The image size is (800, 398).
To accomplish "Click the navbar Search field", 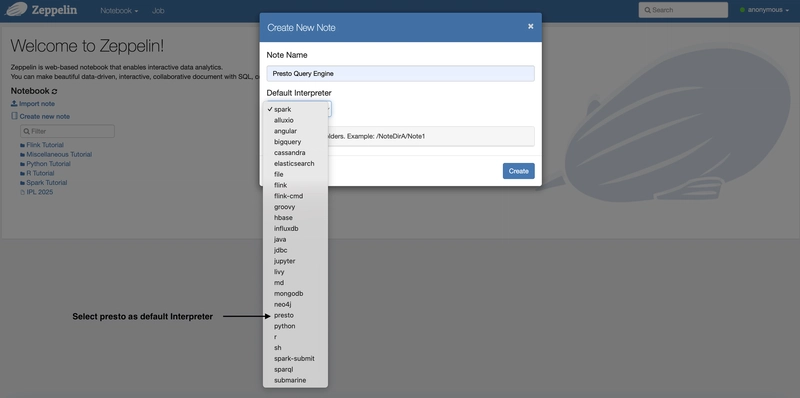I will (x=683, y=10).
